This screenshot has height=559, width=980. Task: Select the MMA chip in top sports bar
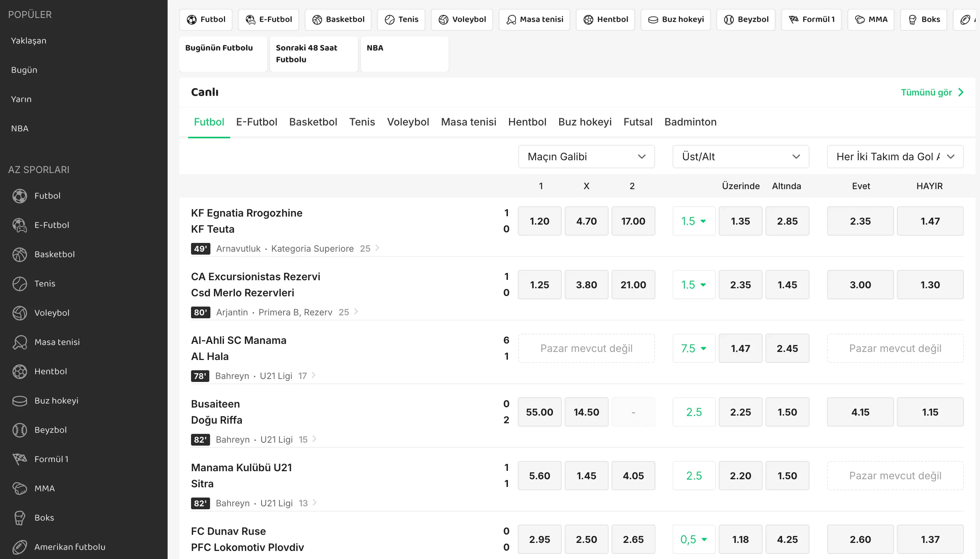click(x=871, y=19)
